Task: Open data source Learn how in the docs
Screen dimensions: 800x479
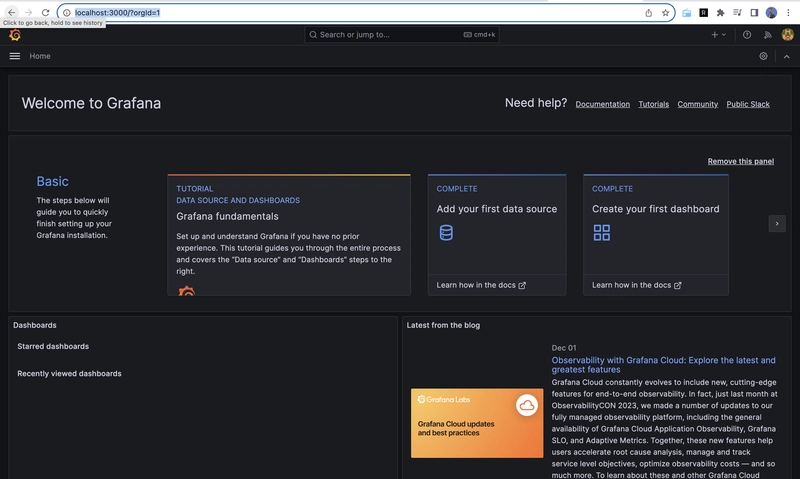Action: pyautogui.click(x=481, y=285)
